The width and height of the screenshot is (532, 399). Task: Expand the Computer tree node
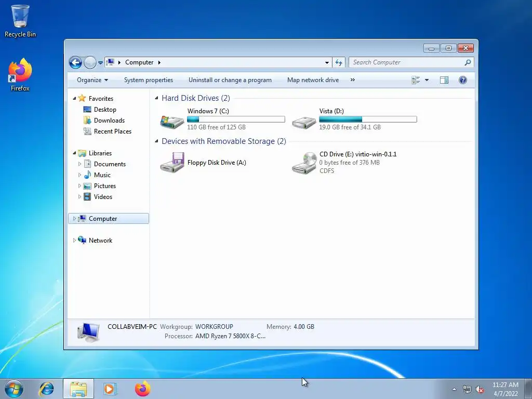[x=74, y=219]
